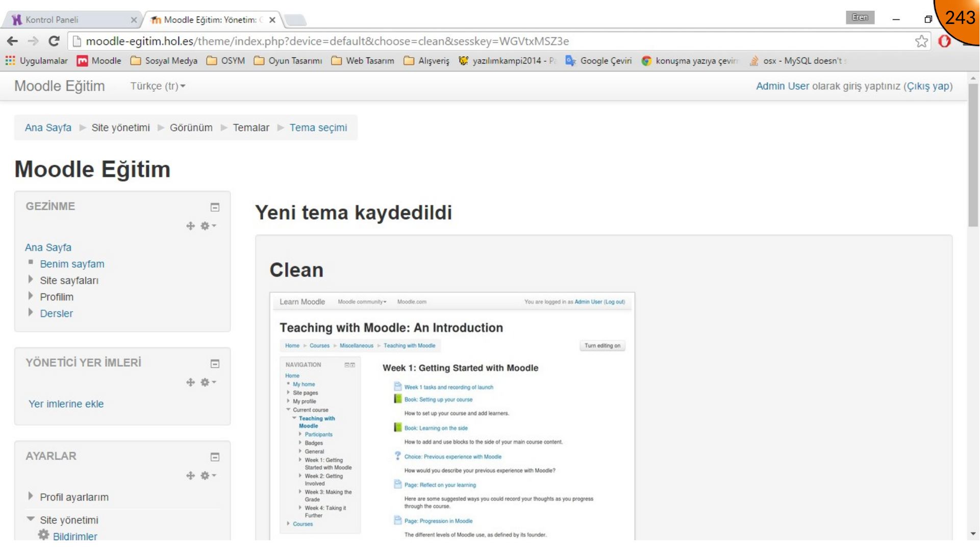This screenshot has width=980, height=551.
Task: Open the Google Çeviri bookmark
Action: click(598, 61)
